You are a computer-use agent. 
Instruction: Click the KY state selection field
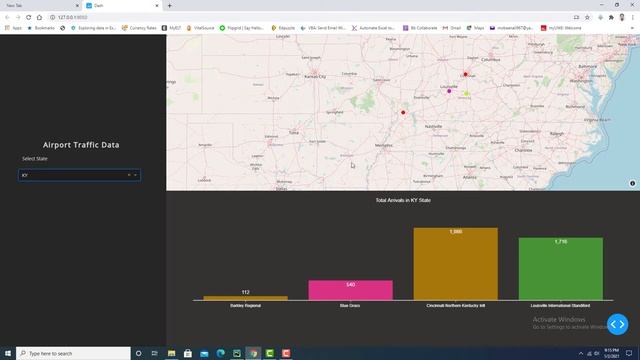(79, 176)
